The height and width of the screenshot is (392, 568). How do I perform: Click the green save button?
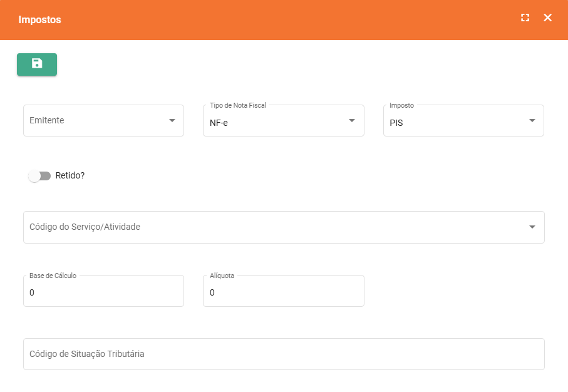[x=37, y=64]
